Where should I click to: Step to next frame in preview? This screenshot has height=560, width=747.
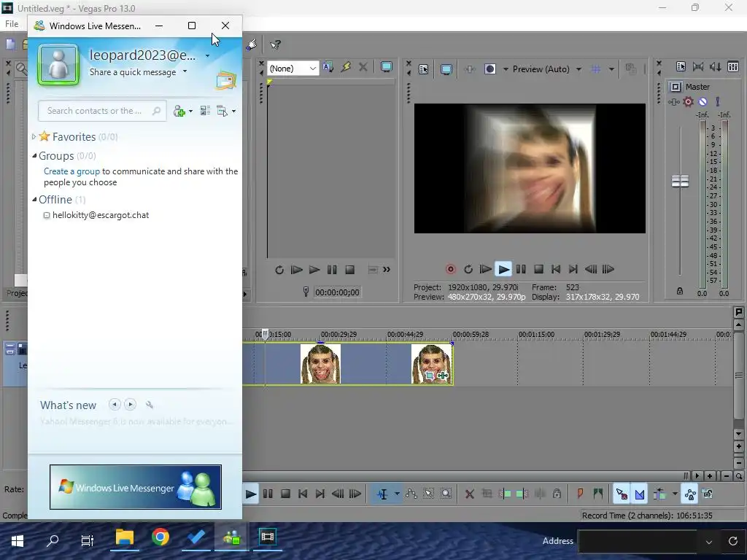click(608, 270)
